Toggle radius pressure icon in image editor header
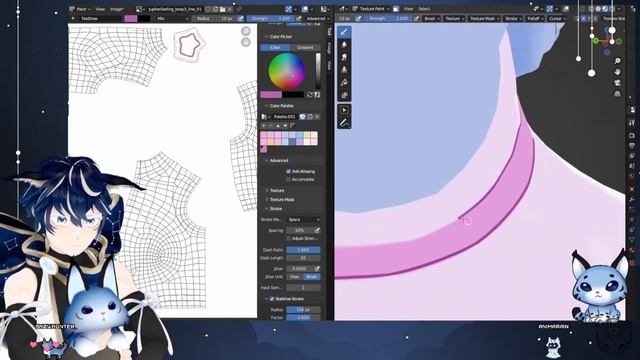This screenshot has height=360, width=640. [240, 18]
